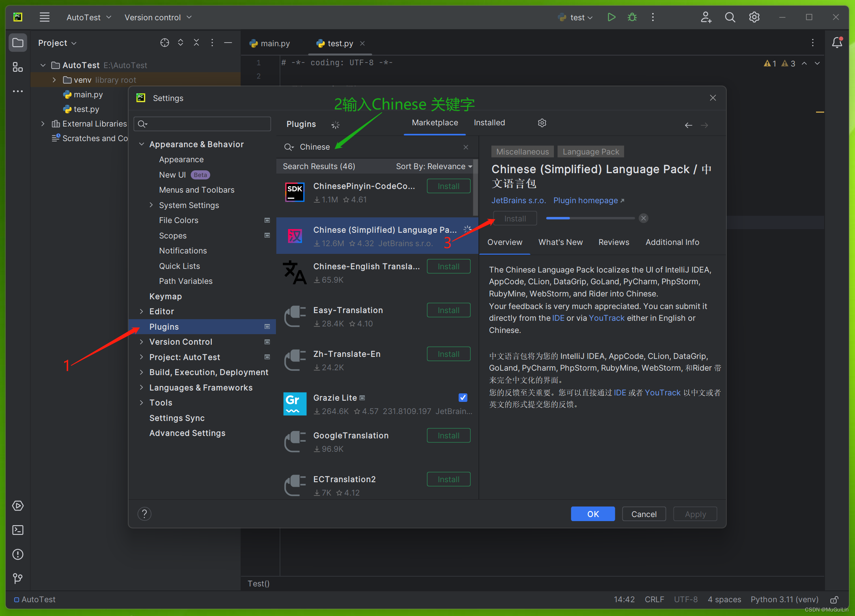Select Chinese (Simplified) Language Pack result

[x=377, y=236]
